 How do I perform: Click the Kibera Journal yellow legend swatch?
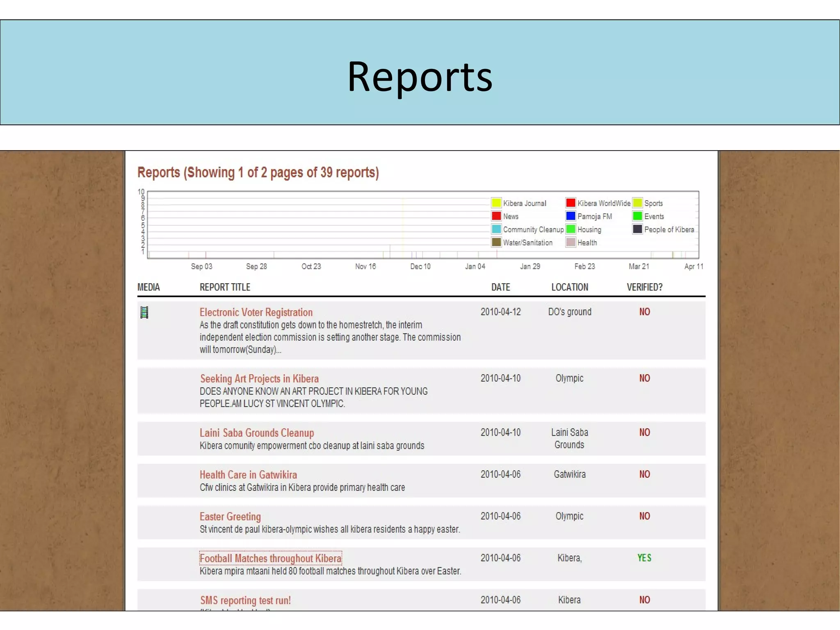[x=496, y=203]
